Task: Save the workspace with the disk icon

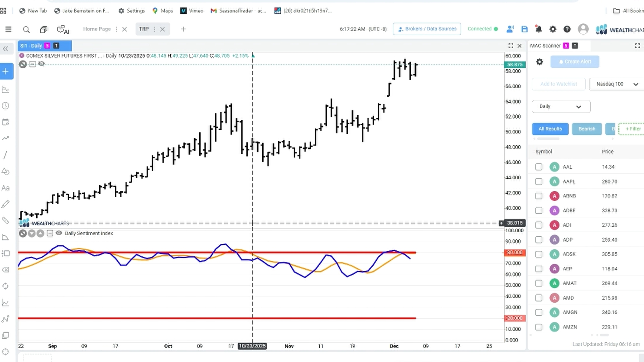Action: click(525, 29)
